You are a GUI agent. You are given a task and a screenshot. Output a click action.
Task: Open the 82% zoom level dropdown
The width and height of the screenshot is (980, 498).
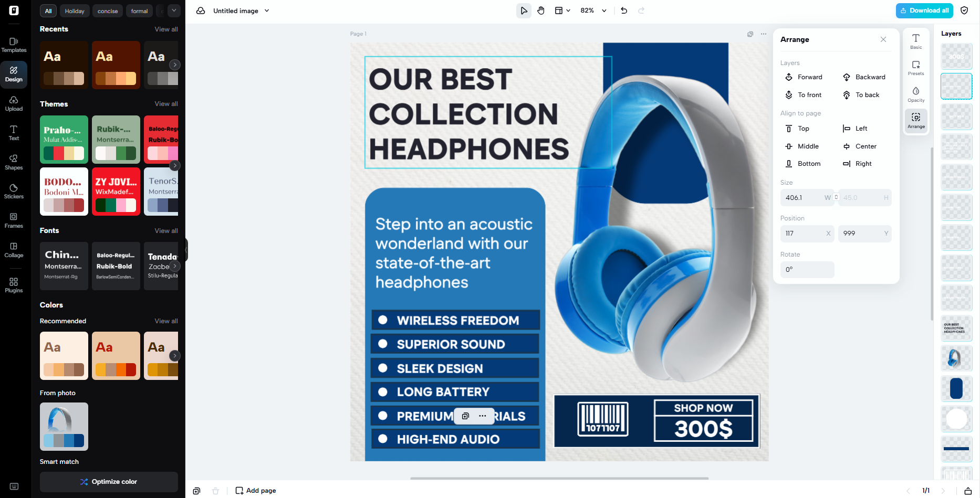pyautogui.click(x=593, y=10)
